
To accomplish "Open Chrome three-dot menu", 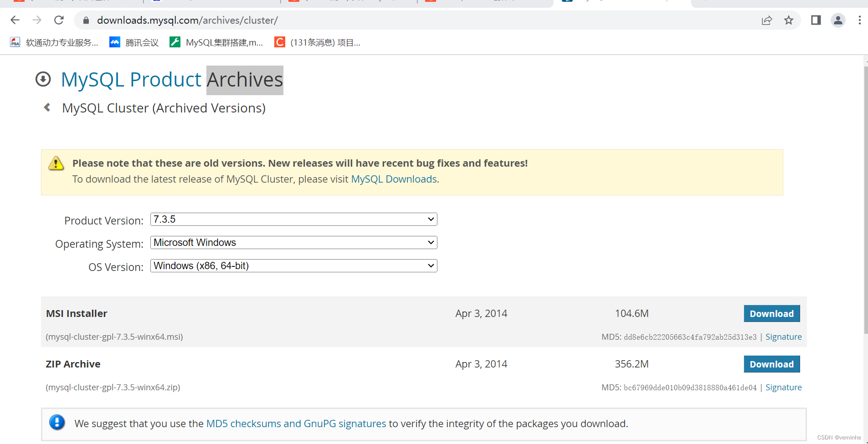I will (x=859, y=20).
